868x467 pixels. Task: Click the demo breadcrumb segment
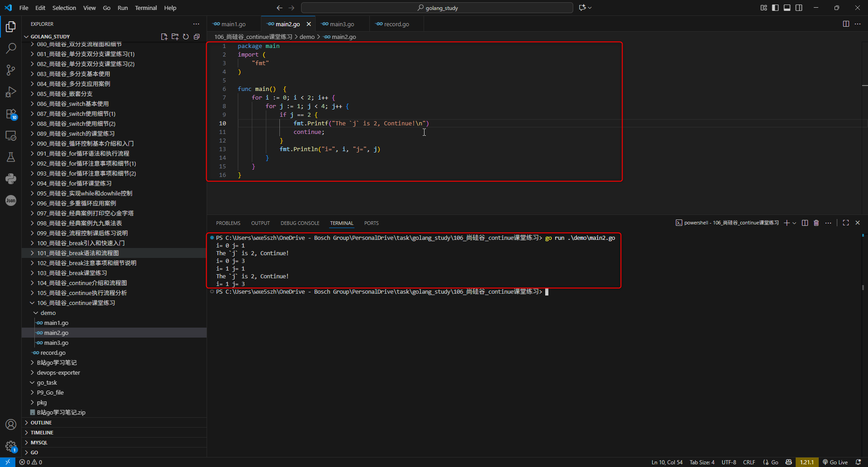307,37
